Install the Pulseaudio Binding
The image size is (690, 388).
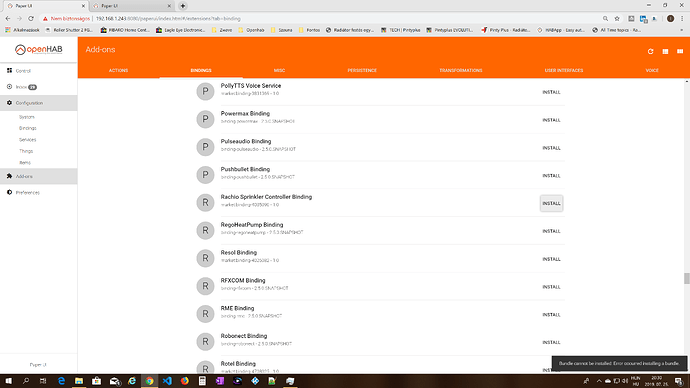click(x=551, y=148)
